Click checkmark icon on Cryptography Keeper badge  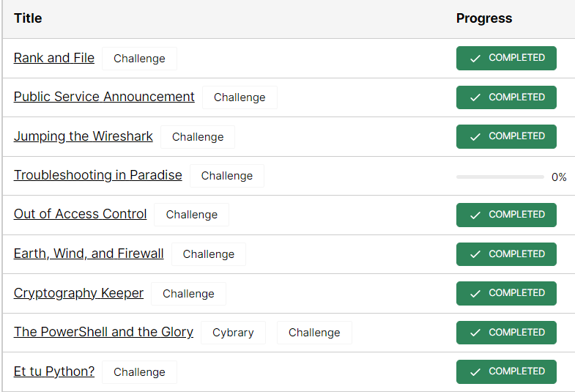[x=475, y=293]
